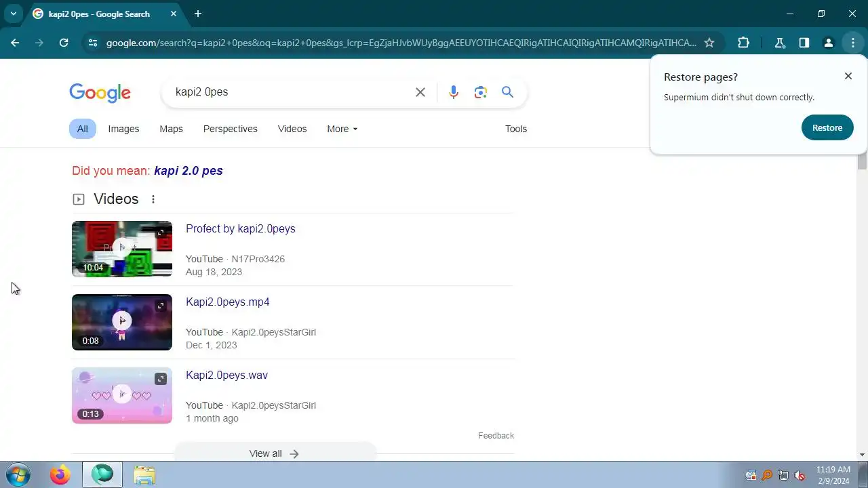Viewport: 868px width, 488px height.
Task: Launch Firefox from the taskbar
Action: point(60,475)
